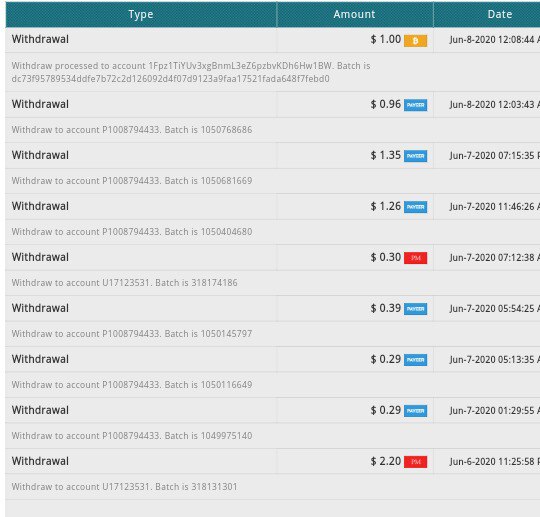Screen dimensions: 540x517
Task: Click the Amount column header
Action: tap(354, 14)
